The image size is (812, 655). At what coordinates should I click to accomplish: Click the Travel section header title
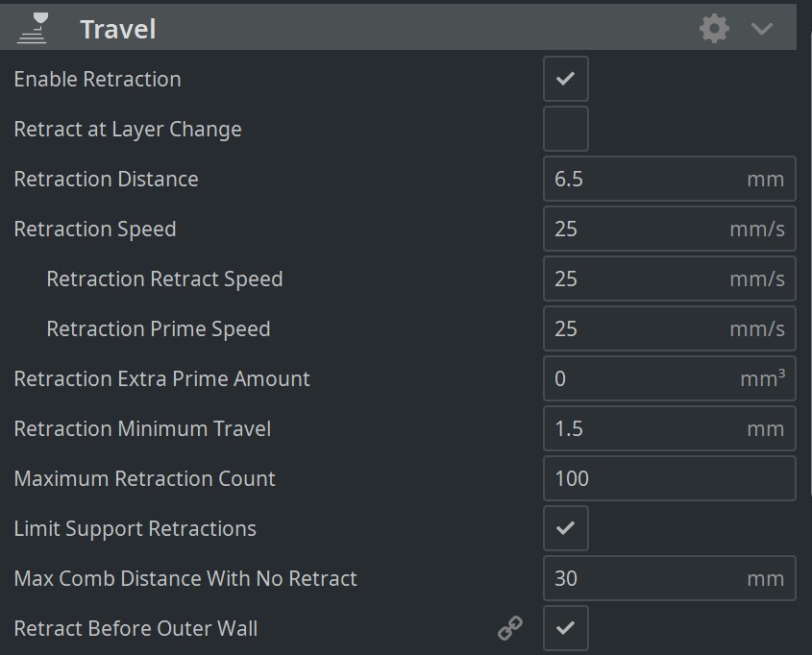[x=118, y=29]
